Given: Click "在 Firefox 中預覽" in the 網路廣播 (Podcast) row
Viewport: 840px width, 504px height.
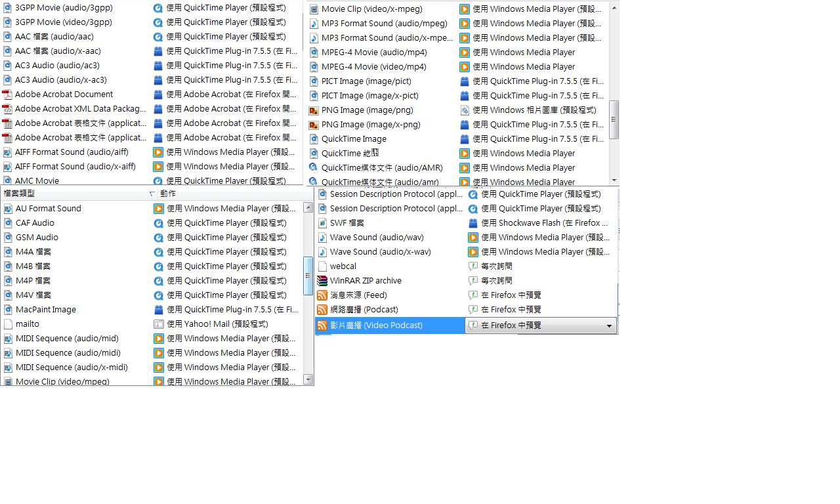Looking at the screenshot, I should pos(511,310).
